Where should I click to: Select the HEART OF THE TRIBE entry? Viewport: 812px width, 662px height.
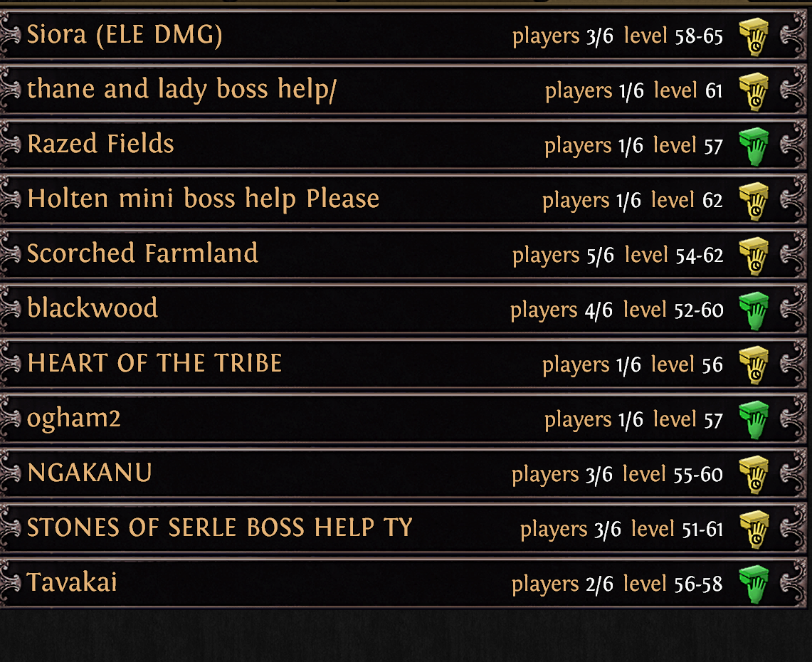point(404,363)
